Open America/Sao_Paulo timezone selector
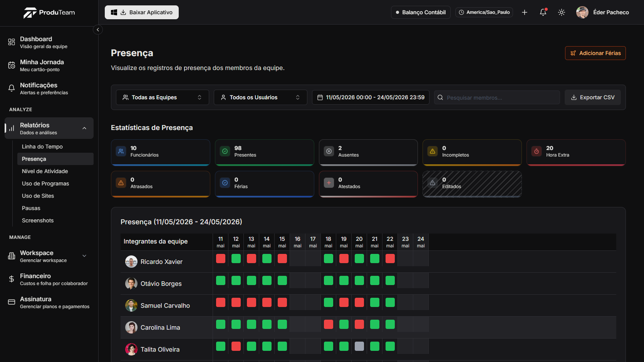The width and height of the screenshot is (644, 362). pos(484,12)
